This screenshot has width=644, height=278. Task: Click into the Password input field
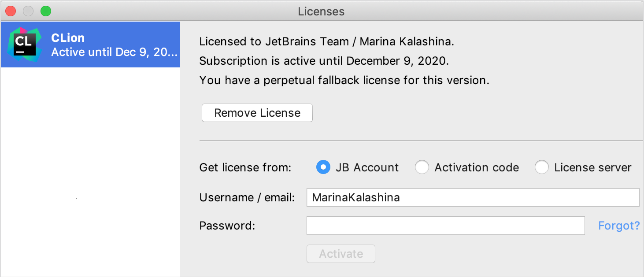[445, 226]
